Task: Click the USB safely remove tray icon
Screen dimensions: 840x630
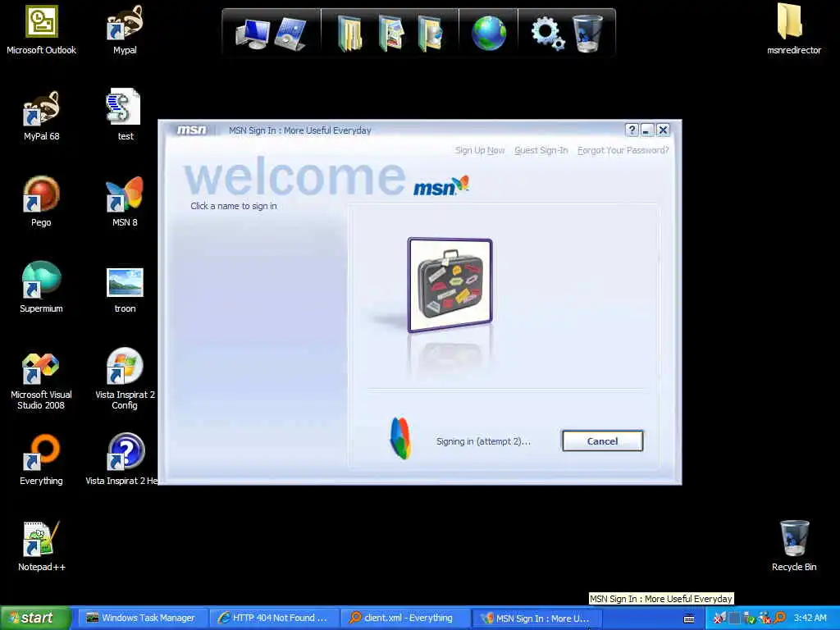Action: (x=750, y=619)
